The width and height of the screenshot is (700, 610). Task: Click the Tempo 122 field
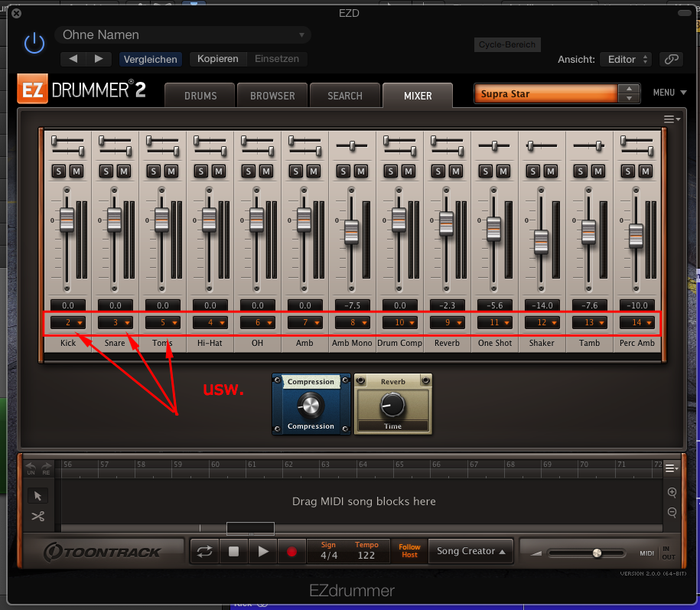[366, 550]
